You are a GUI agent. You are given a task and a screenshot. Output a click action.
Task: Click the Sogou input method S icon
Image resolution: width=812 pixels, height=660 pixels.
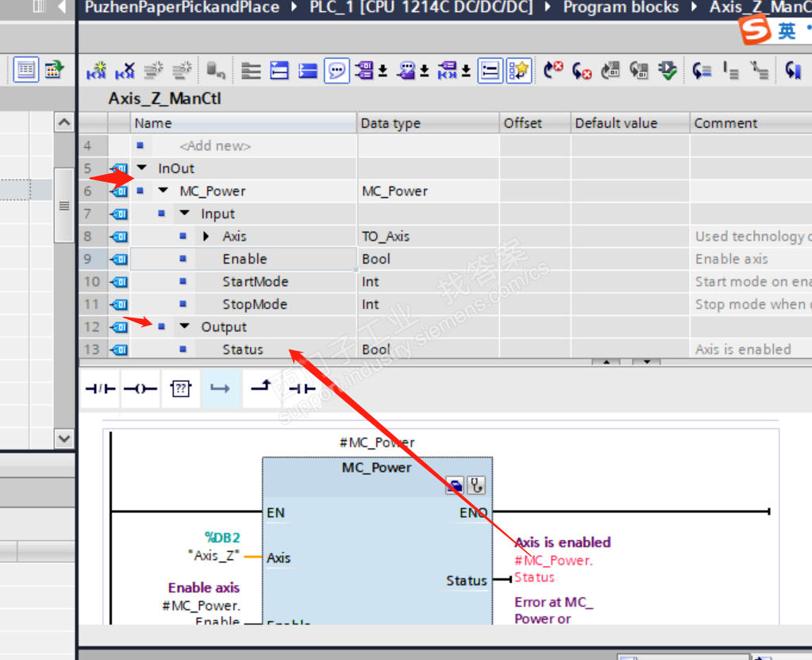tap(754, 29)
